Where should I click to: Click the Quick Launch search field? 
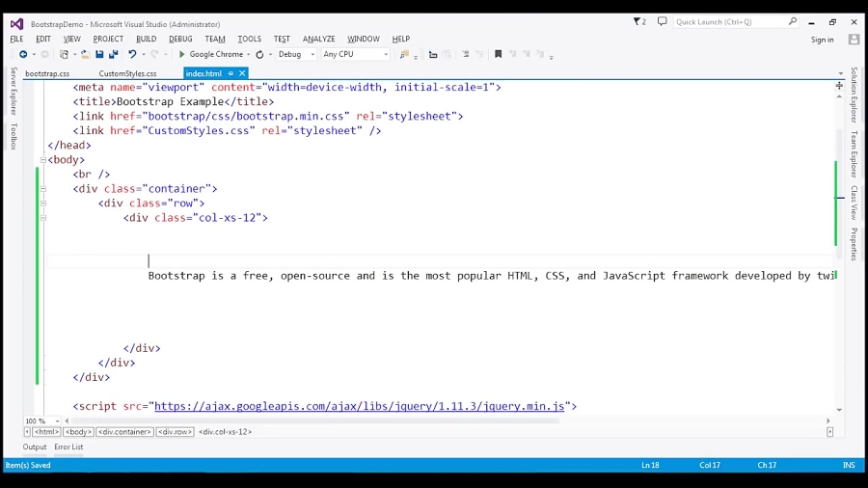click(730, 22)
